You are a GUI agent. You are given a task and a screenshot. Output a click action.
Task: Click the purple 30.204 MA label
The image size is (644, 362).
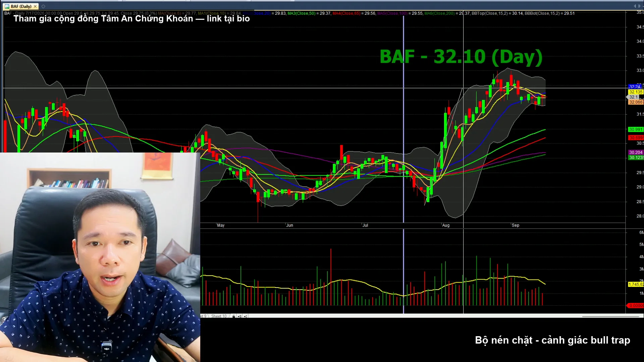point(636,152)
